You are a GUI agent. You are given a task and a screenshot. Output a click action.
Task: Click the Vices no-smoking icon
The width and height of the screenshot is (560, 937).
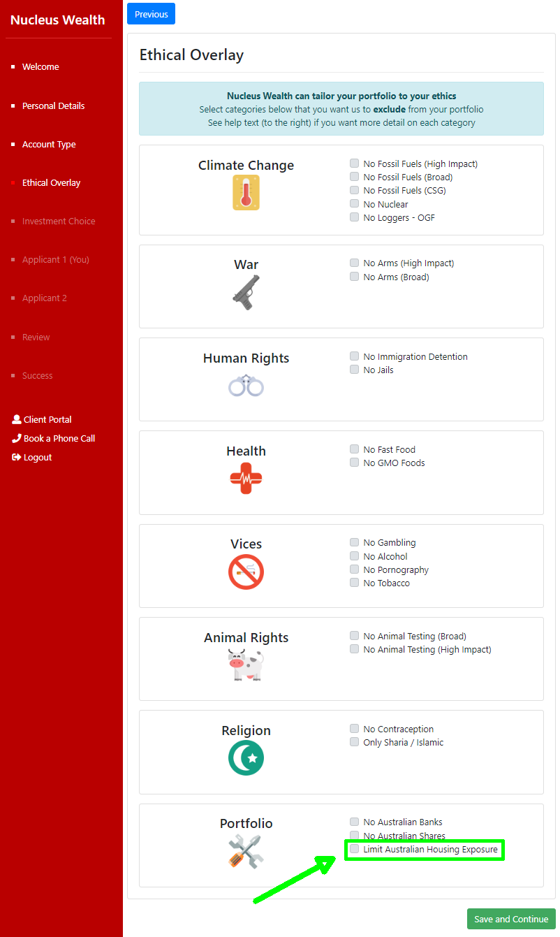point(246,572)
